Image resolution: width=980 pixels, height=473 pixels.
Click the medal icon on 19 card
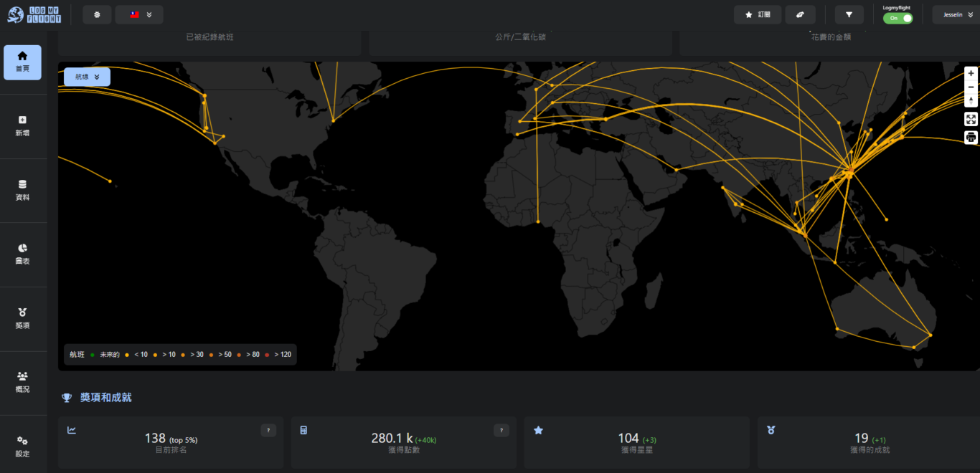click(x=771, y=430)
